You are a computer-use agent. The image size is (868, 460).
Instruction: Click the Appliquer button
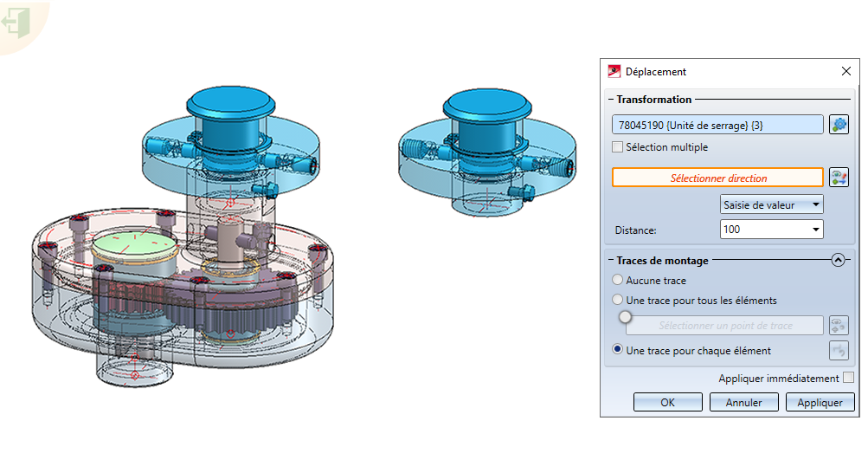click(x=820, y=402)
